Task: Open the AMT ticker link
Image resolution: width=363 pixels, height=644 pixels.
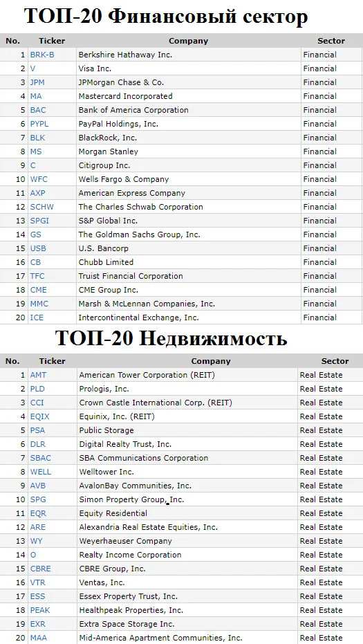Action: 38,375
